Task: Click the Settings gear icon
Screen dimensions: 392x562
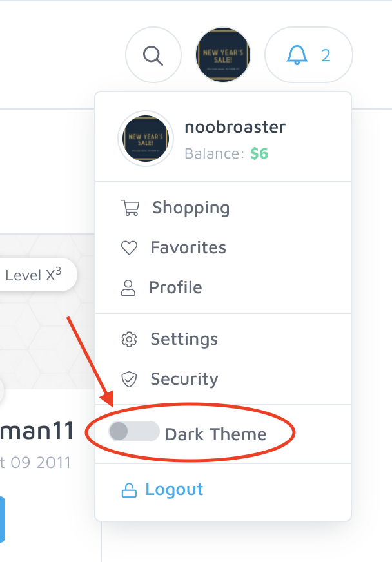Action: click(x=129, y=340)
